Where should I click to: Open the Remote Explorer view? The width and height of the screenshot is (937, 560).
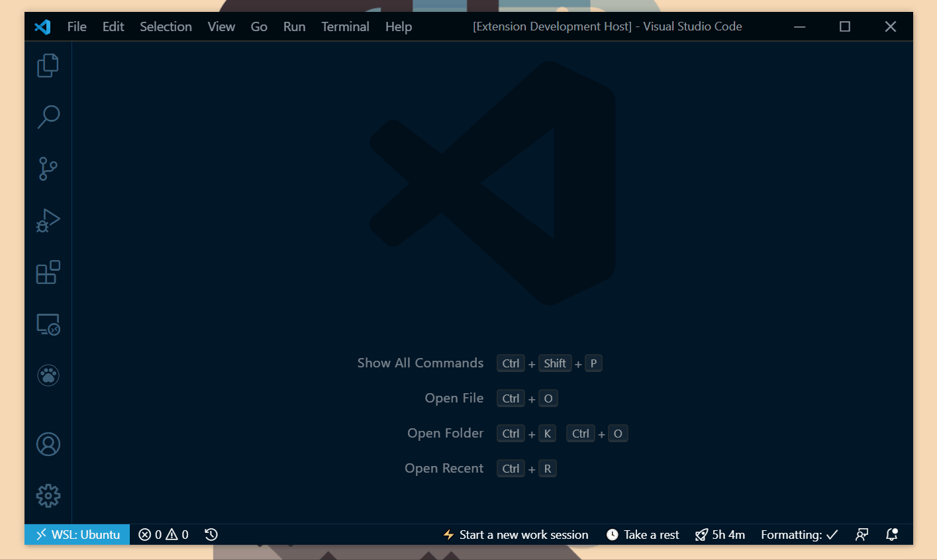pos(48,324)
